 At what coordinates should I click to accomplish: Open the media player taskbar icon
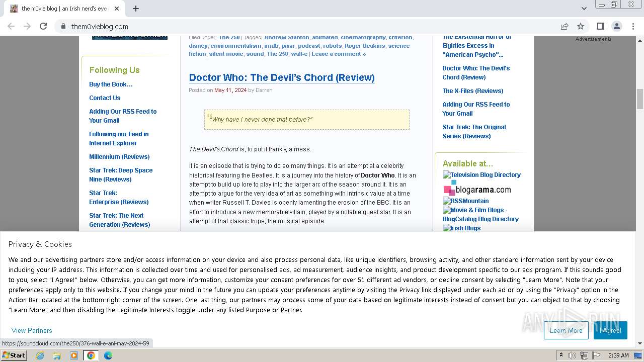[74, 355]
